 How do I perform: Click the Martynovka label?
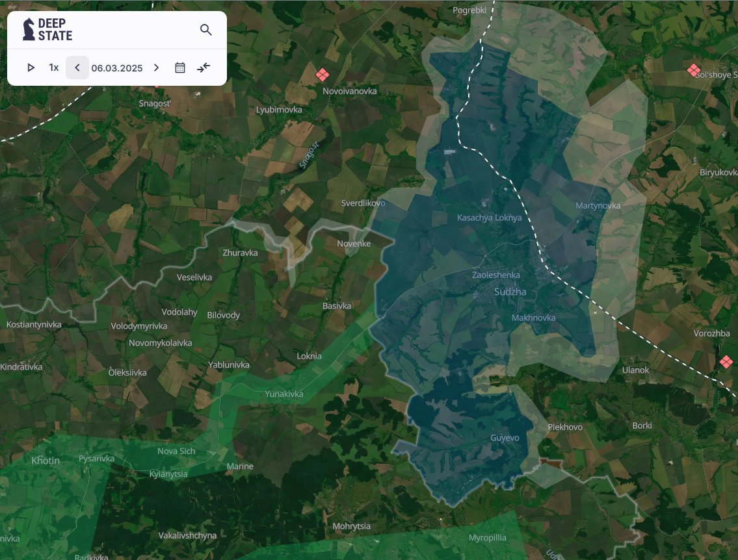coord(598,206)
